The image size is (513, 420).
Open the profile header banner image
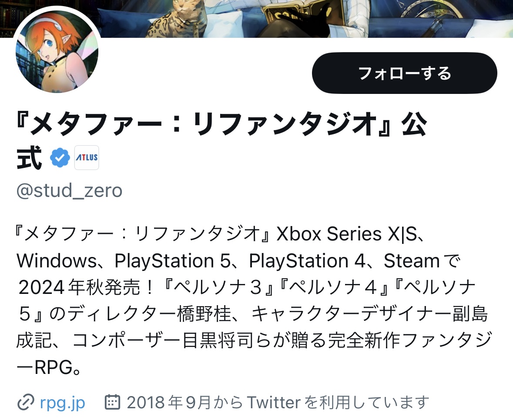point(257,19)
